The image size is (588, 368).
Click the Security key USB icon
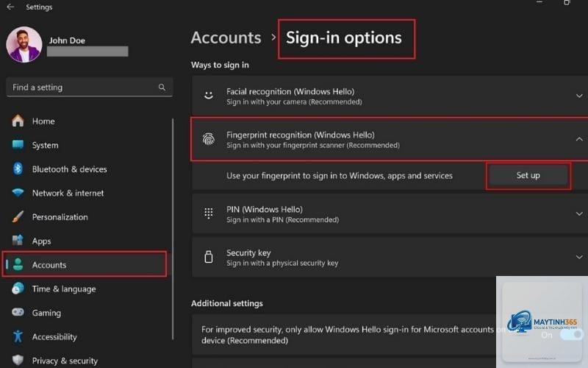[209, 257]
